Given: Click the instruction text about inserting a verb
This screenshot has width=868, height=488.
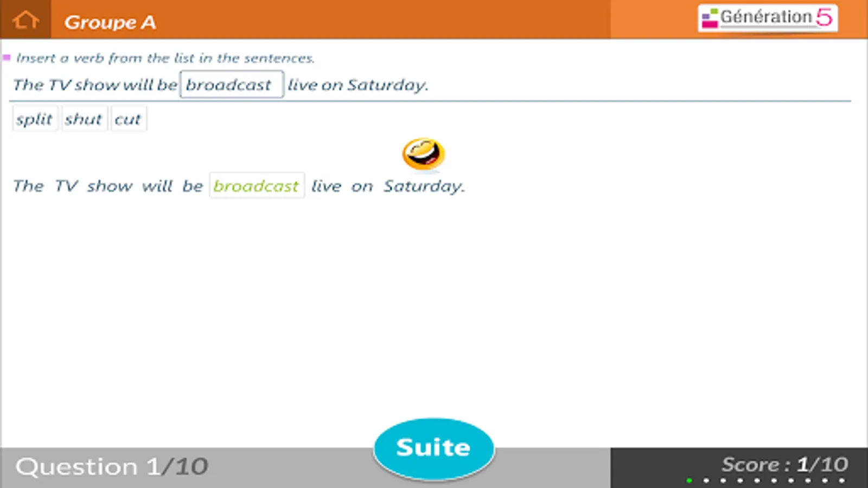Looking at the screenshot, I should click(165, 58).
